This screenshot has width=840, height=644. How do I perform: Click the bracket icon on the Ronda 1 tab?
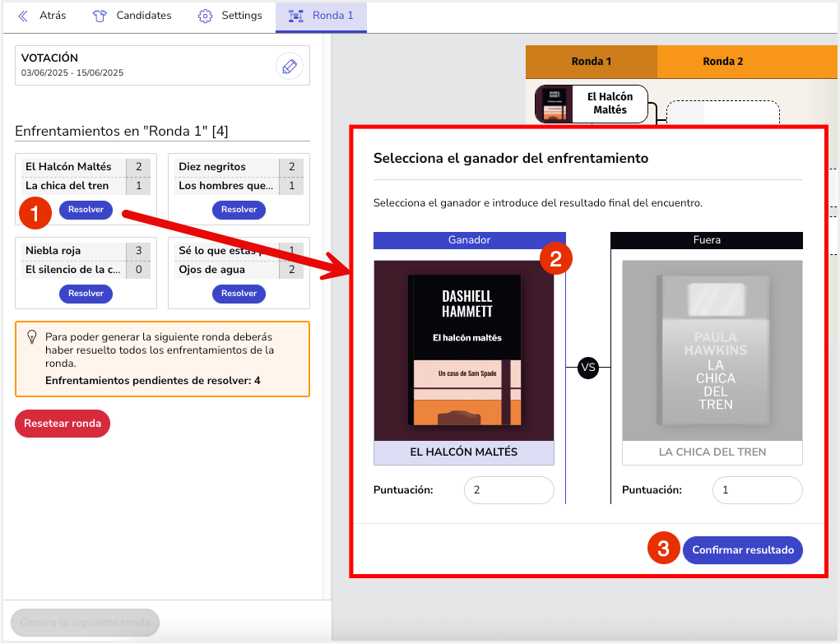pos(295,16)
